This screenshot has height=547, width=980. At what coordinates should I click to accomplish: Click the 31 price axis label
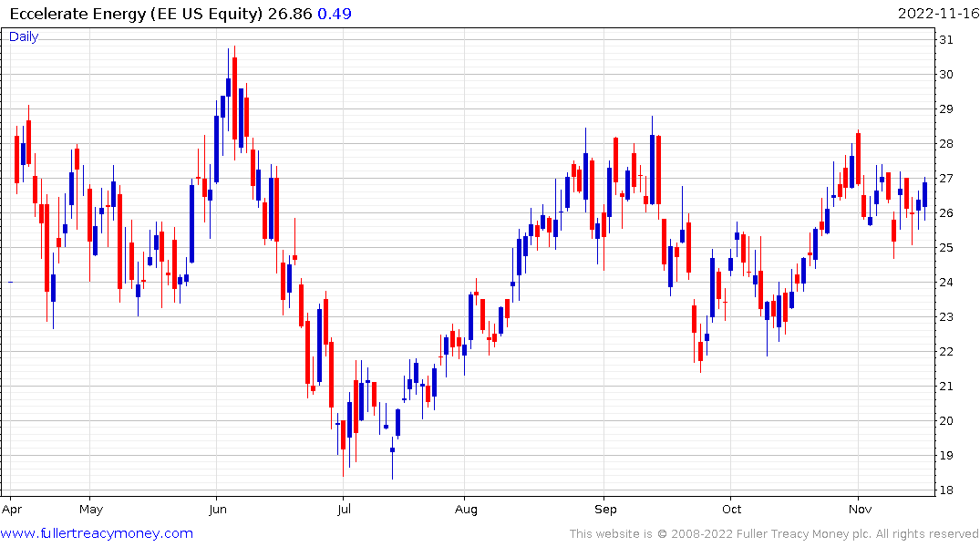coord(946,40)
